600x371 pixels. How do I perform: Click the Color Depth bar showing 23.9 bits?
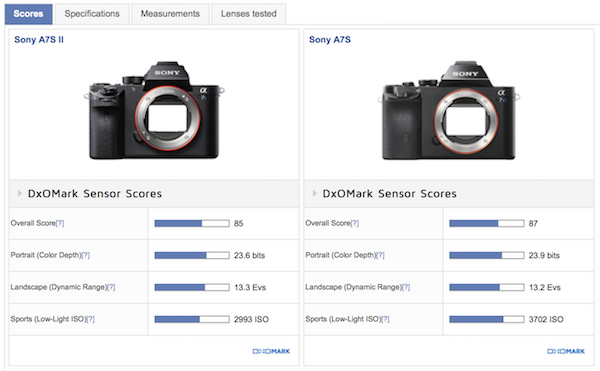point(487,255)
